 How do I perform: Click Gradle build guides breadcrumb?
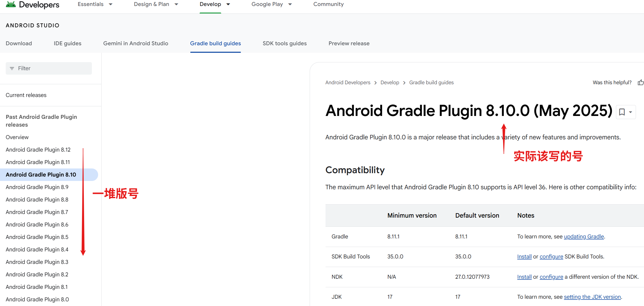click(431, 82)
